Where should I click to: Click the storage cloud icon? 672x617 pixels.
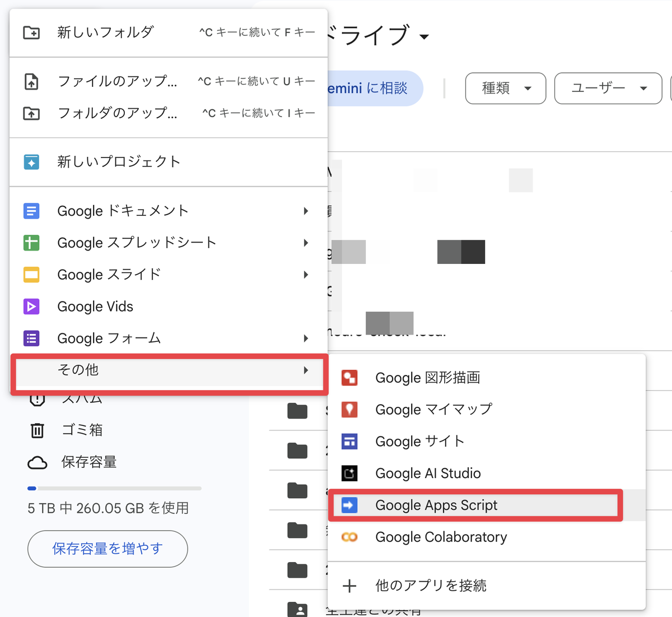37,463
